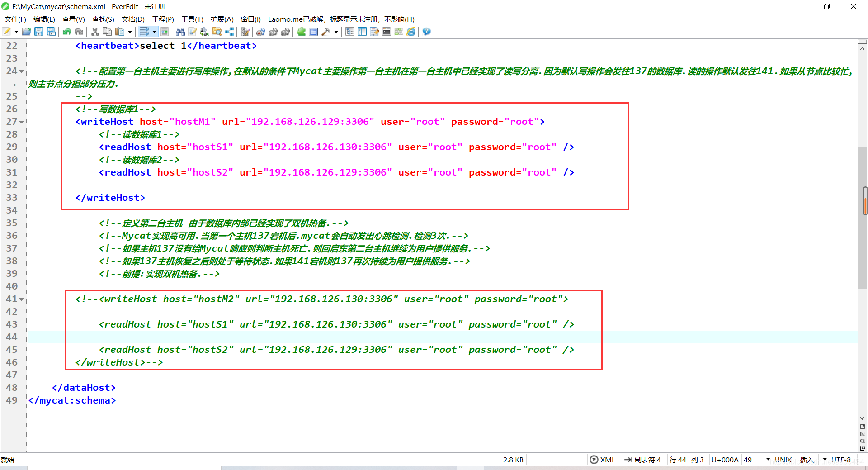868x470 pixels.
Task: Open the 窗口(I) menu
Action: click(250, 19)
